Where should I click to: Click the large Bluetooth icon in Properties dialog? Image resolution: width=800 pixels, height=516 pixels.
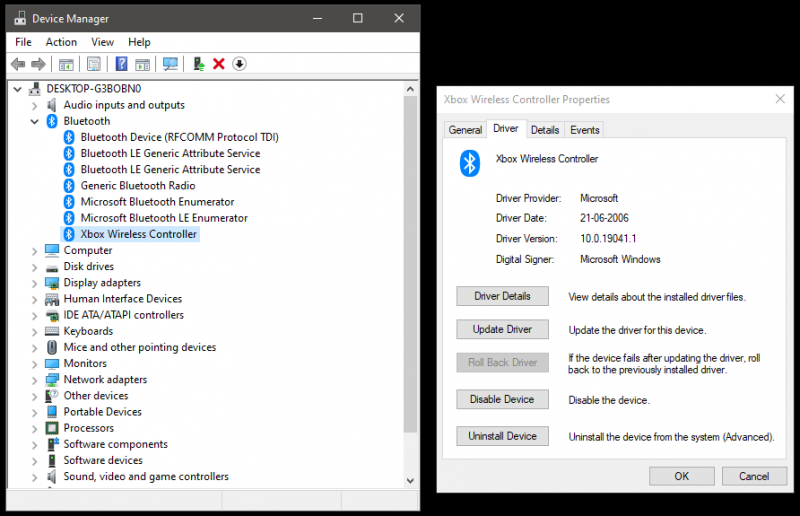pyautogui.click(x=470, y=163)
